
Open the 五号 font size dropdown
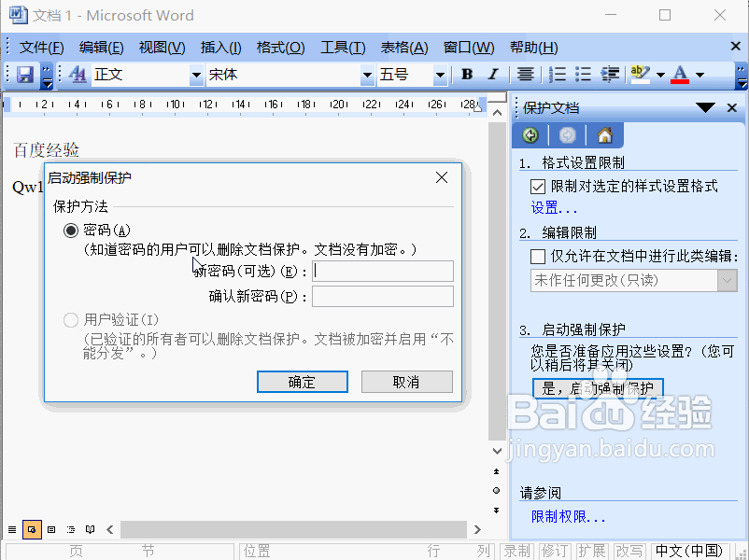pos(438,75)
